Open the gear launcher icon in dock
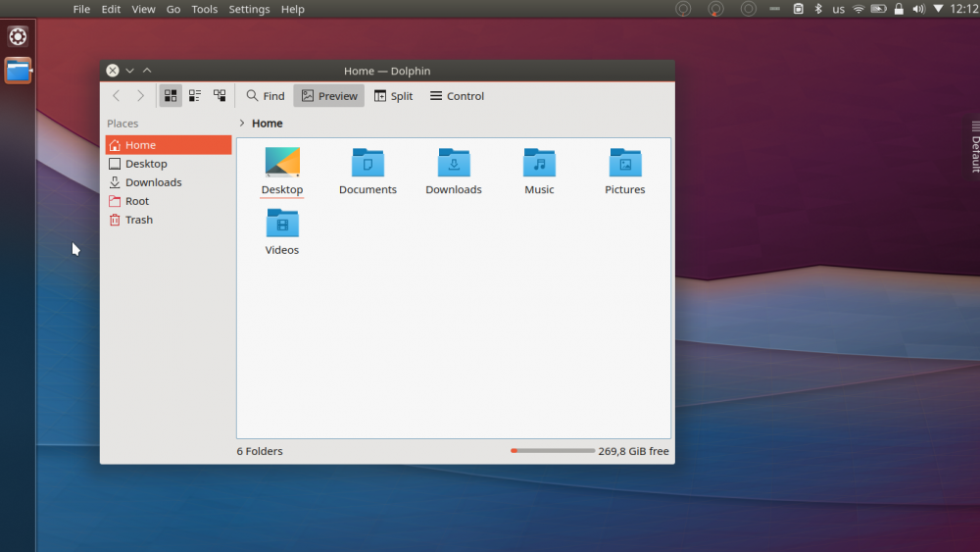Viewport: 980px width, 552px height. point(18,37)
